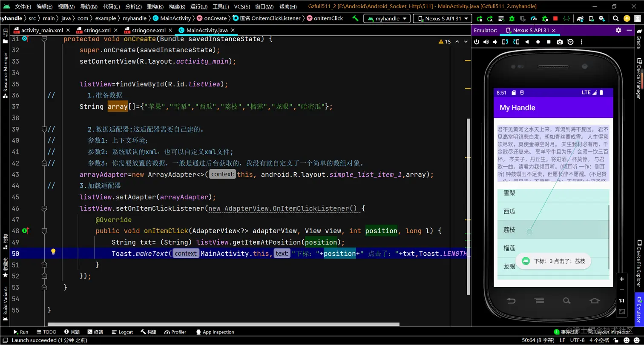Stop the running app with red square
Viewport: 644px width, 345px height.
tap(555, 19)
